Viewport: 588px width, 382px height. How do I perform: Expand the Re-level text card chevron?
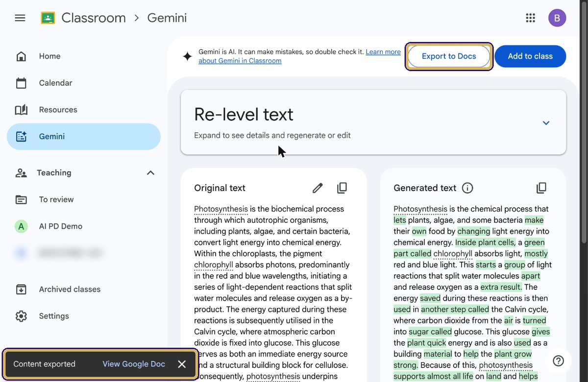pyautogui.click(x=546, y=123)
